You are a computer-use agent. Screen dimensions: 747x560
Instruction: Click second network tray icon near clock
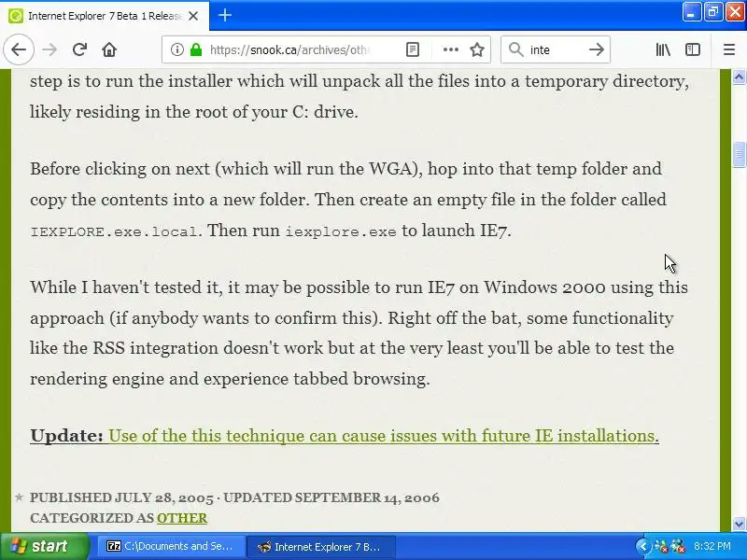(678, 546)
